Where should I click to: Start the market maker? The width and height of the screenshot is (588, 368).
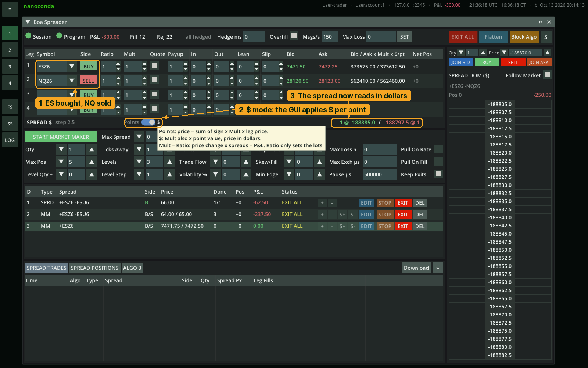(61, 137)
